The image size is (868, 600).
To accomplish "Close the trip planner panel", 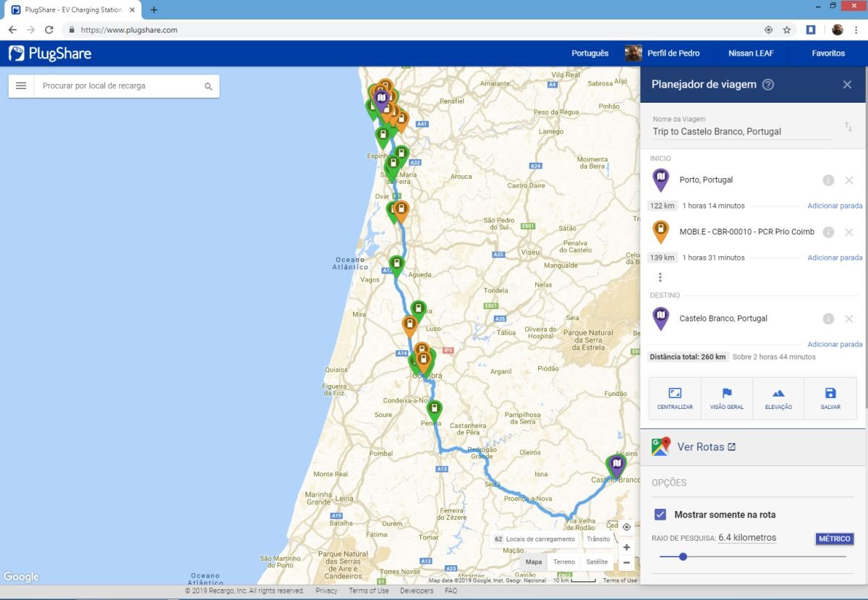I will pyautogui.click(x=847, y=85).
